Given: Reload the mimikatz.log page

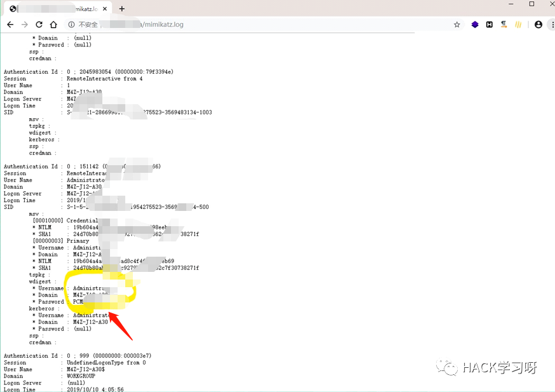Looking at the screenshot, I should pyautogui.click(x=39, y=24).
